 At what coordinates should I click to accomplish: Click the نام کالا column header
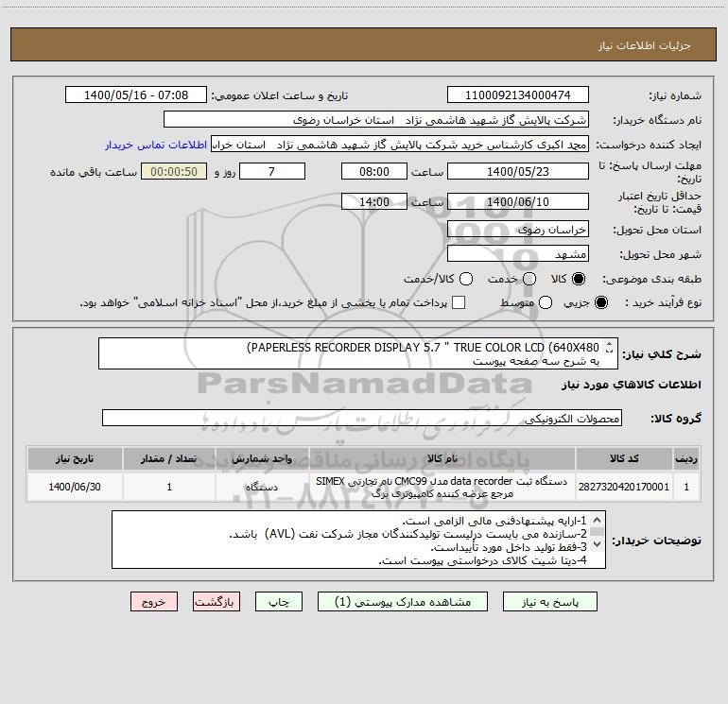[x=442, y=459]
